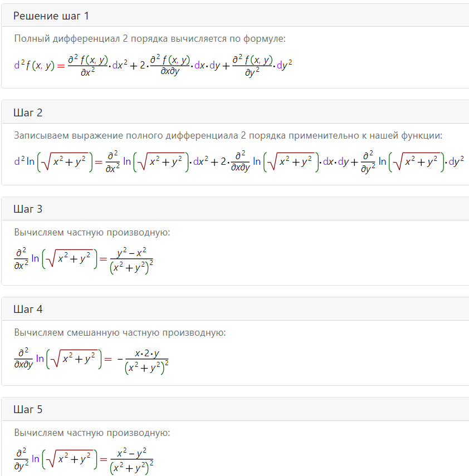
Task: Click the text "Вычисляем смешанную частную производную"
Action: point(120,332)
